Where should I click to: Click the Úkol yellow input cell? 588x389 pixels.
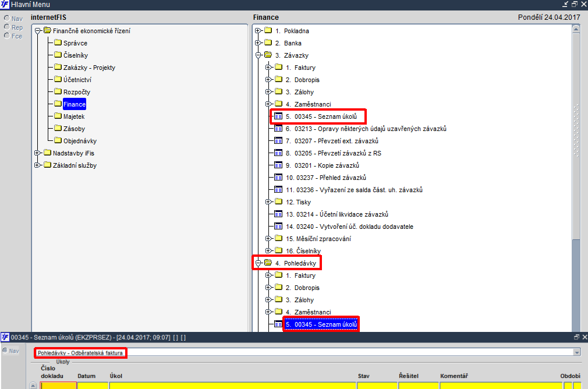(x=232, y=386)
